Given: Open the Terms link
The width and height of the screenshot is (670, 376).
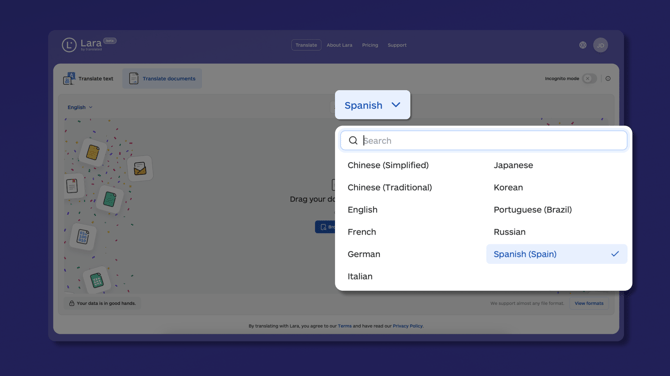Looking at the screenshot, I should [344, 326].
